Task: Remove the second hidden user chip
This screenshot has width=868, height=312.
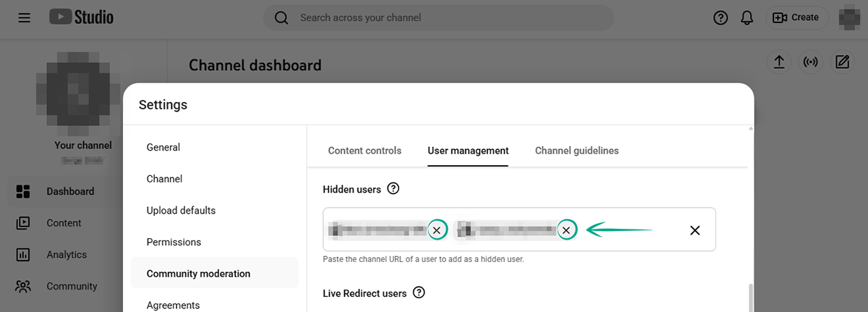Action: click(566, 230)
